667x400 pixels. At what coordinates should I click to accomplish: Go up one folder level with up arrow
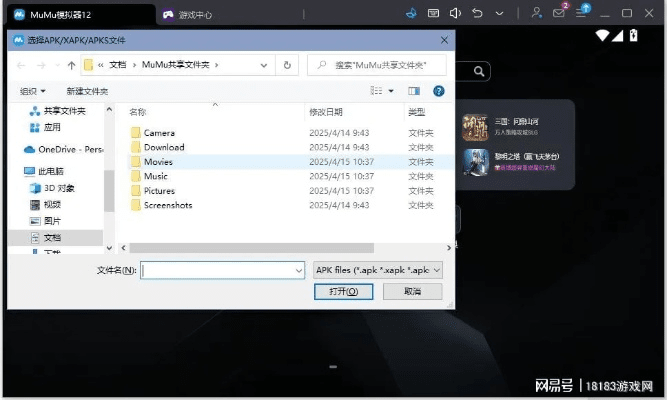(x=68, y=64)
